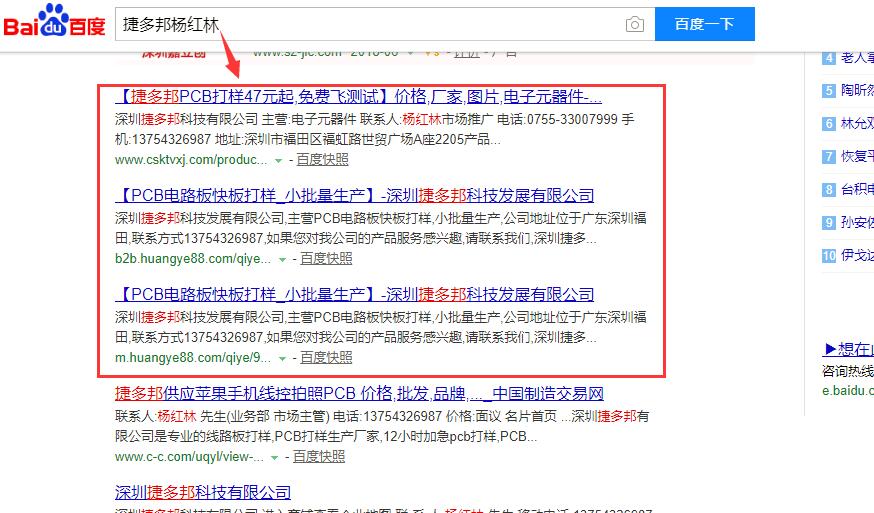Click the rank 10 hot-search badge
This screenshot has width=874, height=513.
[829, 255]
